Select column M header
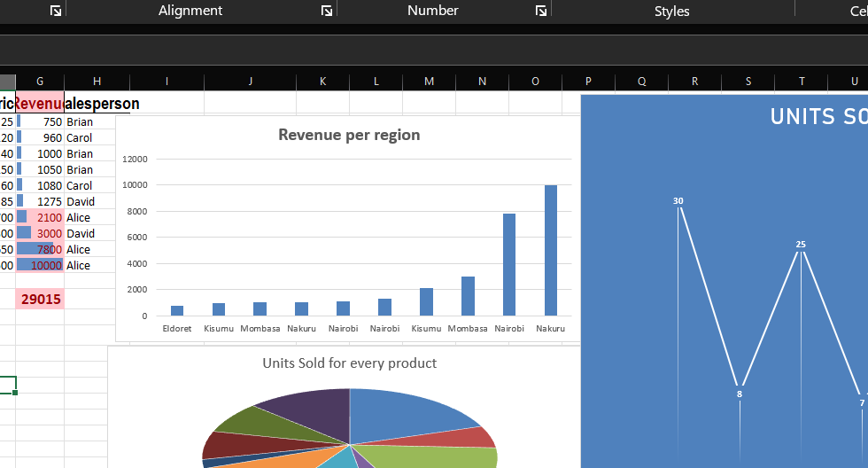Viewport: 868px width, 468px height. (x=429, y=82)
